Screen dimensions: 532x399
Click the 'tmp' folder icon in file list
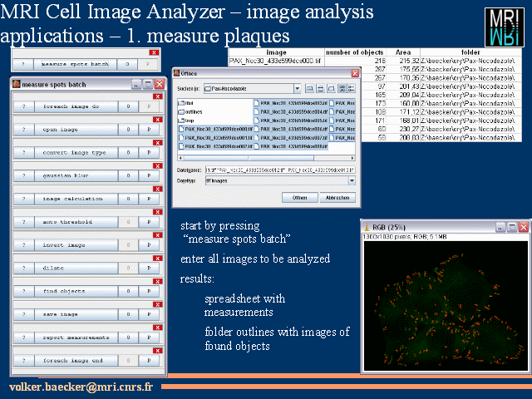[x=181, y=121]
